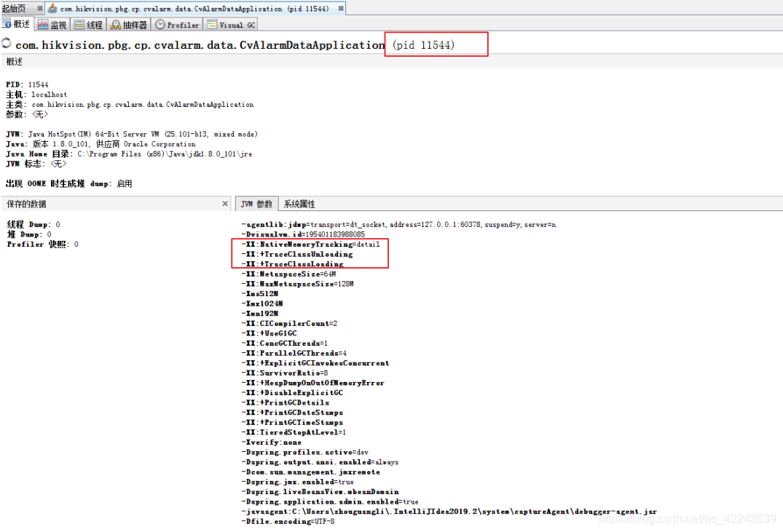Open the 抽样器 sampler tab
Image resolution: width=783 pixels, height=532 pixels.
pos(129,25)
